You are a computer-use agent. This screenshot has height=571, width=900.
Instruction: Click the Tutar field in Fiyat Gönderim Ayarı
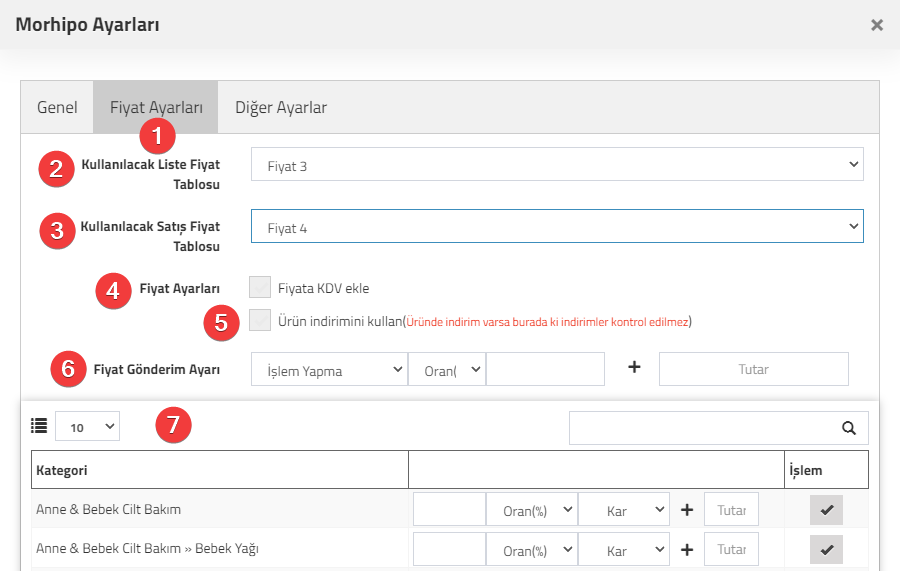click(x=754, y=369)
